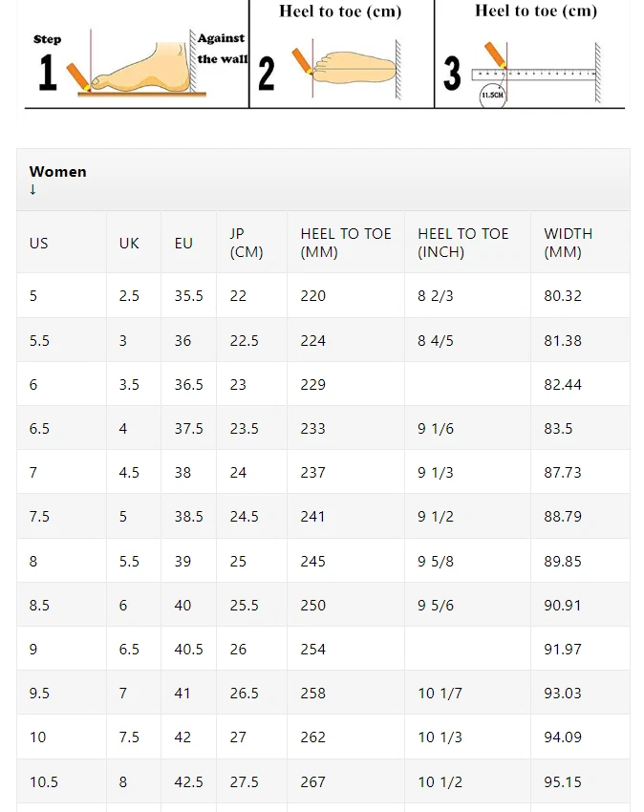This screenshot has width=644, height=812.
Task: Click the circled 11.5CM magnifier label
Action: (492, 96)
